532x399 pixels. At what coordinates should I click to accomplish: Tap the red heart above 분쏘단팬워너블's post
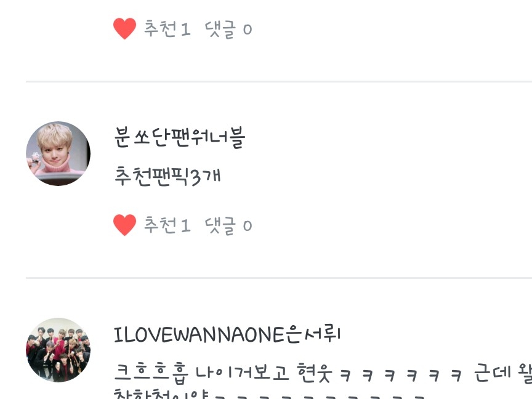point(124,28)
